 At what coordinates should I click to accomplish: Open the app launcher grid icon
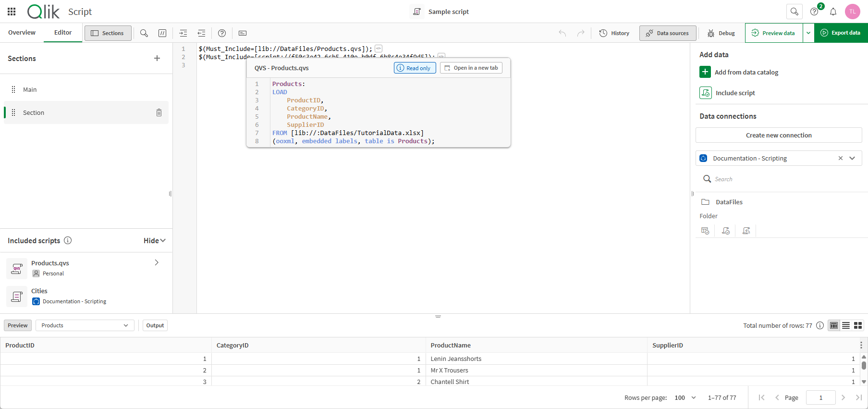pyautogui.click(x=12, y=12)
